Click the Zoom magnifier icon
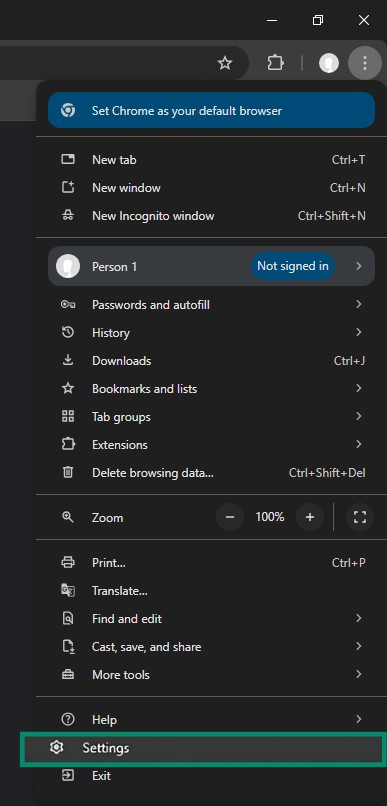This screenshot has width=387, height=806. click(x=68, y=517)
